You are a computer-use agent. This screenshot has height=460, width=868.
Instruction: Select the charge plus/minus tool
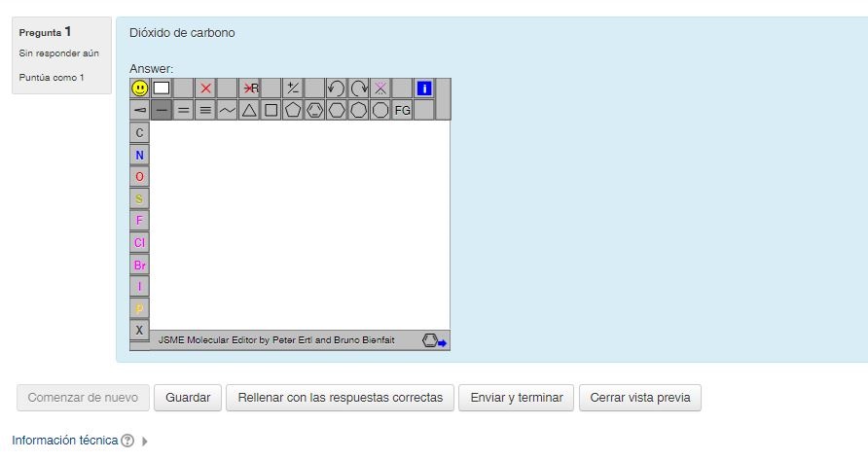pos(292,88)
